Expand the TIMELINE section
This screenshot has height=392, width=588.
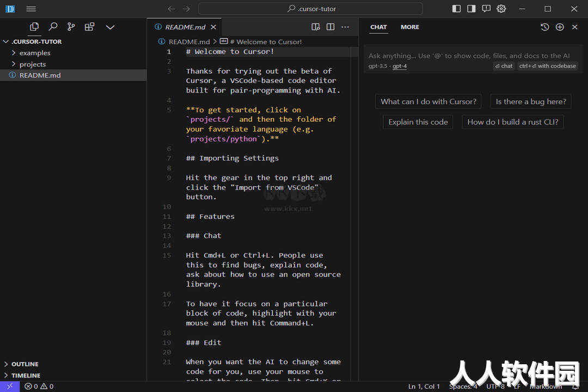pos(73,376)
